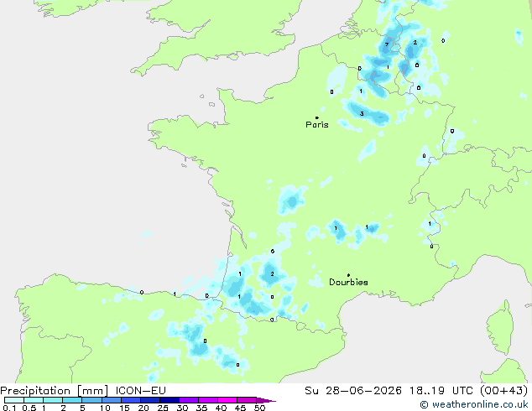Click the '10' legend tick label
532x411 pixels.
click(105, 408)
